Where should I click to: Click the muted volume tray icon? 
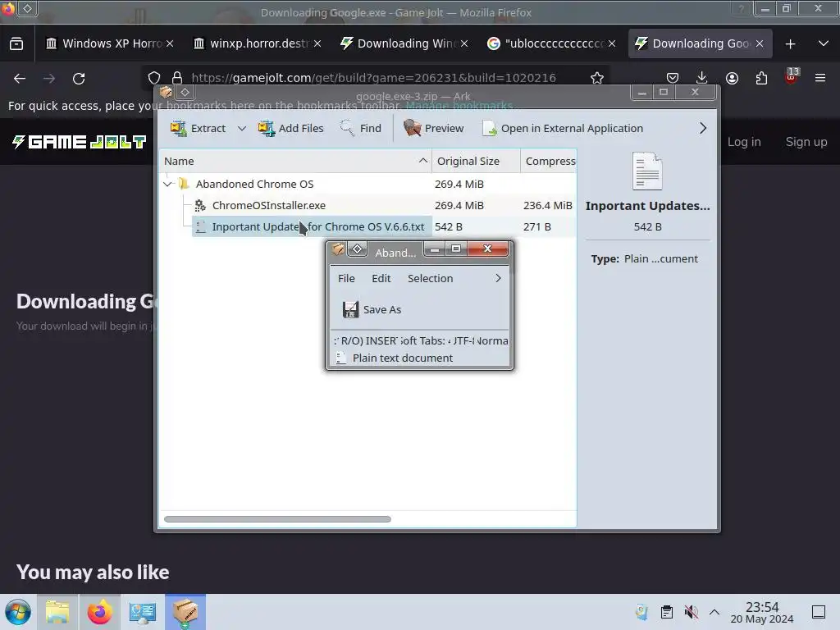click(x=691, y=612)
